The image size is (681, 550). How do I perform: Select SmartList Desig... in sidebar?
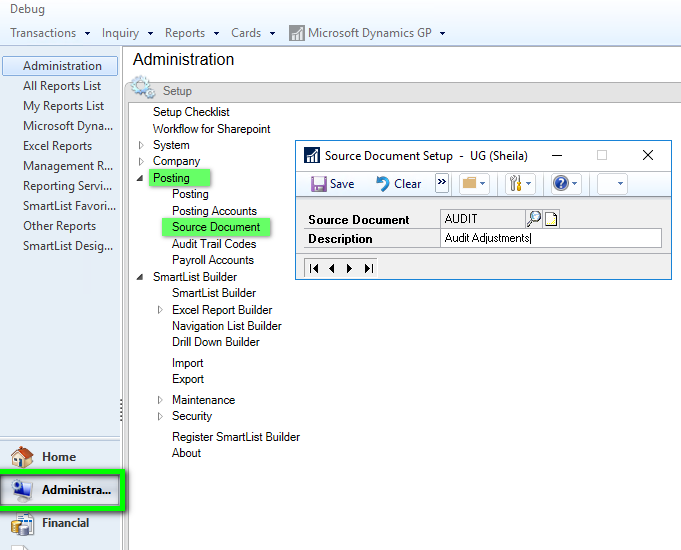68,246
